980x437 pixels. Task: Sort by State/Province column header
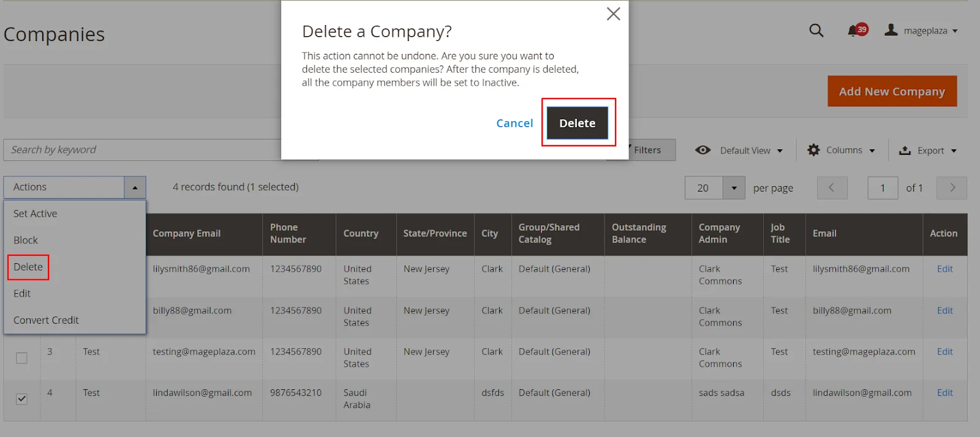435,234
